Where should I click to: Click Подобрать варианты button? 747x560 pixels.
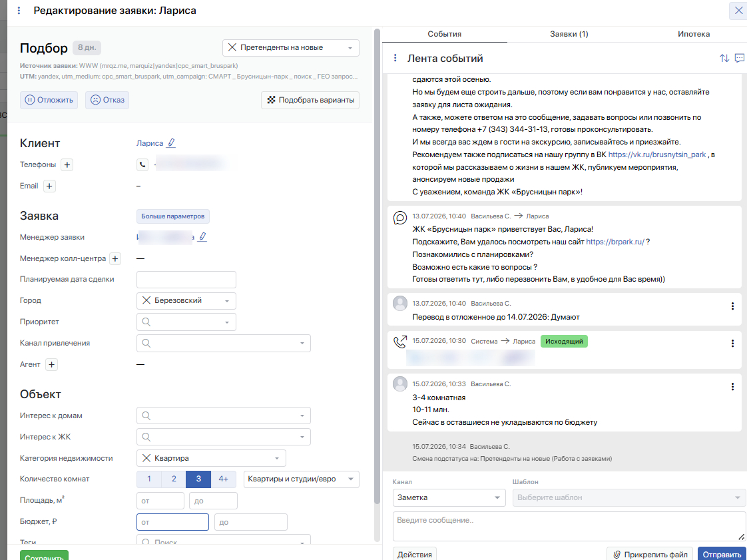[x=310, y=100]
